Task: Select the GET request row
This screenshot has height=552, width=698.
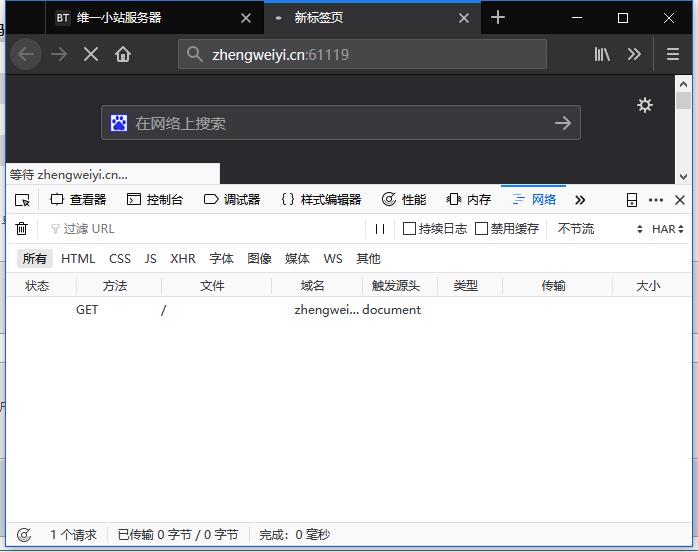Action: [349, 310]
